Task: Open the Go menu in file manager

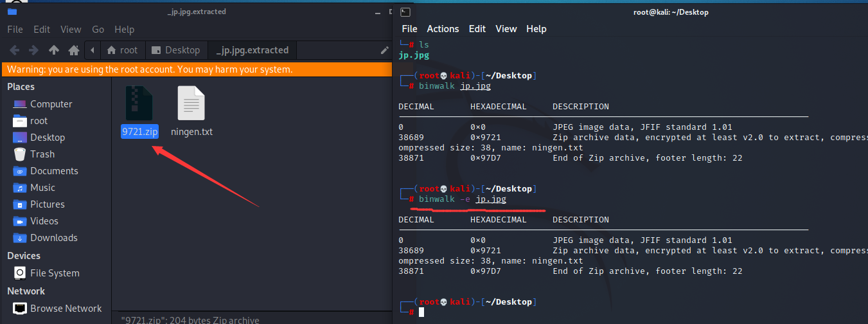Action: (98, 30)
